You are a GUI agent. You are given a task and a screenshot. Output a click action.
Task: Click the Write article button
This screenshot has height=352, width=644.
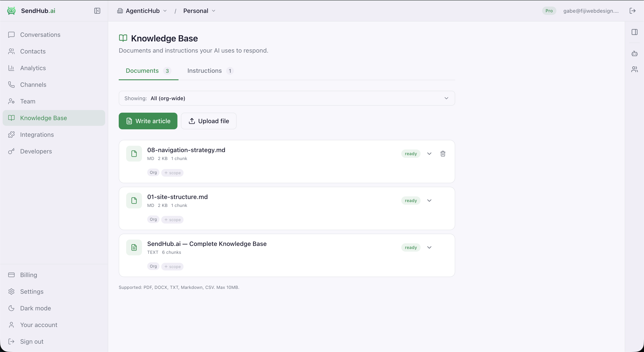[x=148, y=121]
